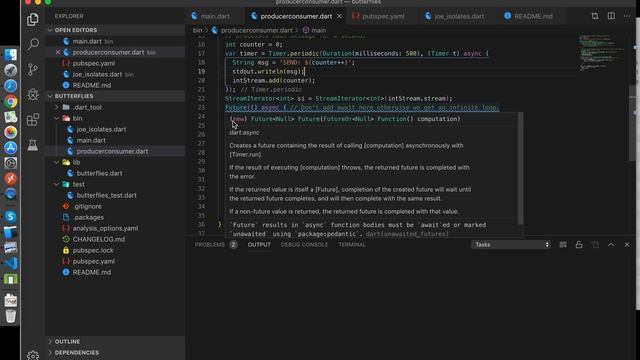This screenshot has width=640, height=360.
Task: Select the Output panel tab
Action: (x=259, y=244)
